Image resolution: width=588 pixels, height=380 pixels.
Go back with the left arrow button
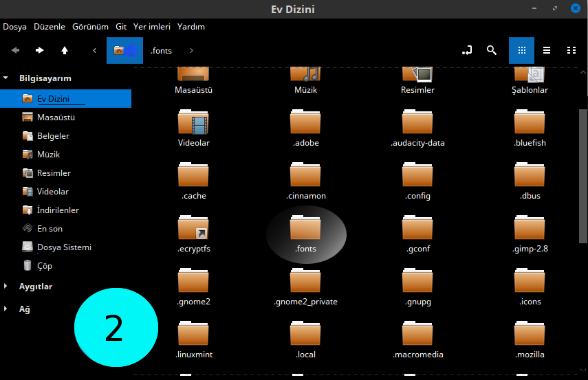[15, 50]
